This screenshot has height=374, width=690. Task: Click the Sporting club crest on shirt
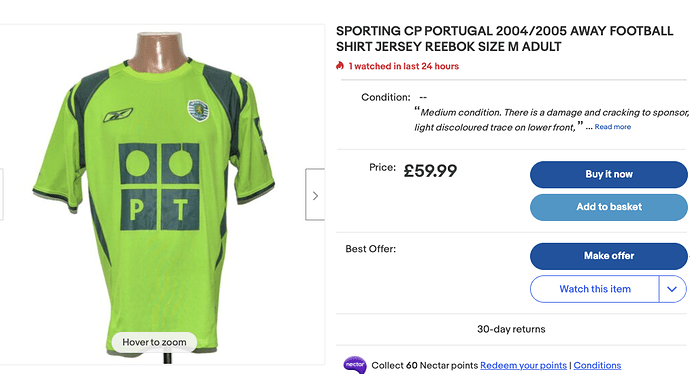[x=198, y=110]
